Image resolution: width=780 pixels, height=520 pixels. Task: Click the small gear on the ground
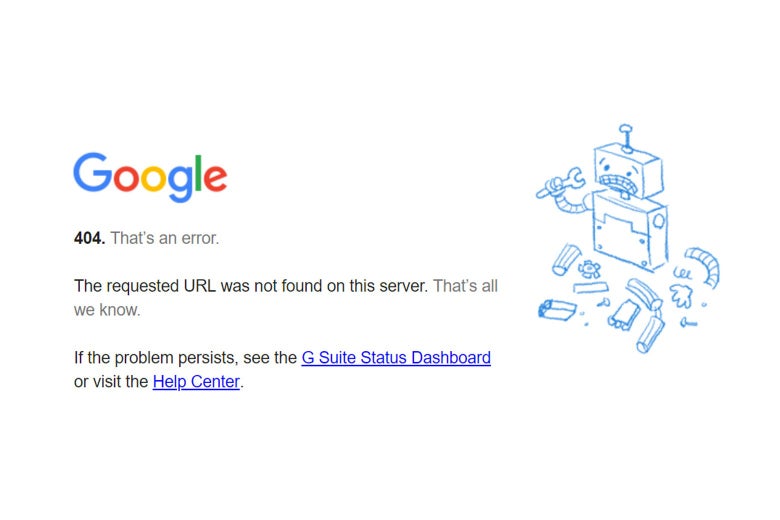coord(589,268)
